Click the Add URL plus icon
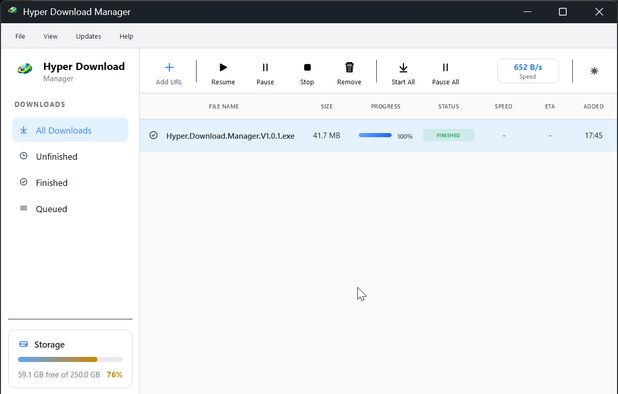 [x=169, y=67]
